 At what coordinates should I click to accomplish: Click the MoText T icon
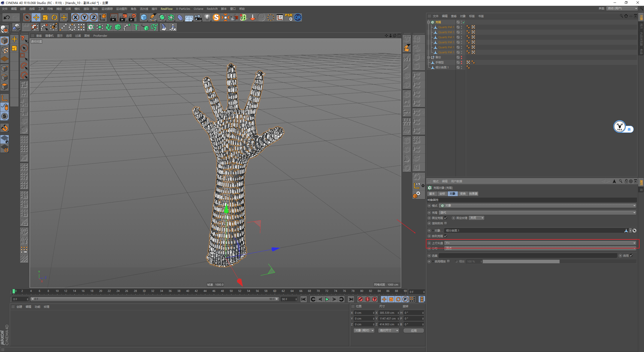coord(136,27)
